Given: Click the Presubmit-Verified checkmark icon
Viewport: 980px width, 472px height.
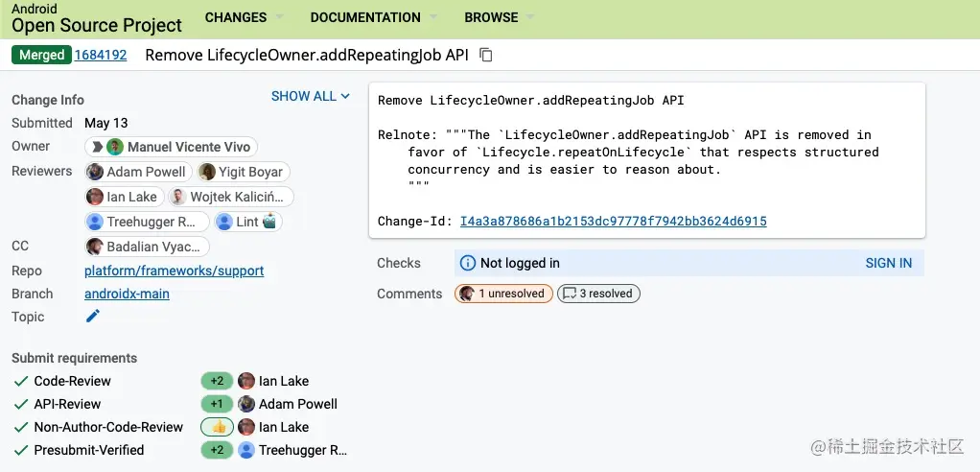Looking at the screenshot, I should [x=21, y=450].
